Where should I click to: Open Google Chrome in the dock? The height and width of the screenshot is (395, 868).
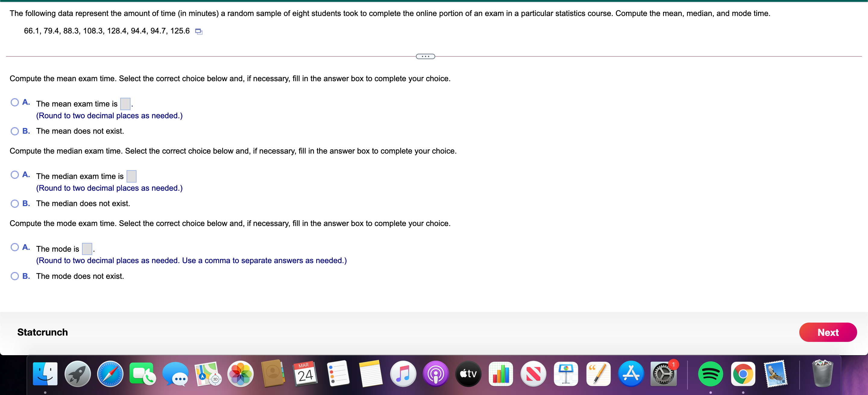pos(743,374)
